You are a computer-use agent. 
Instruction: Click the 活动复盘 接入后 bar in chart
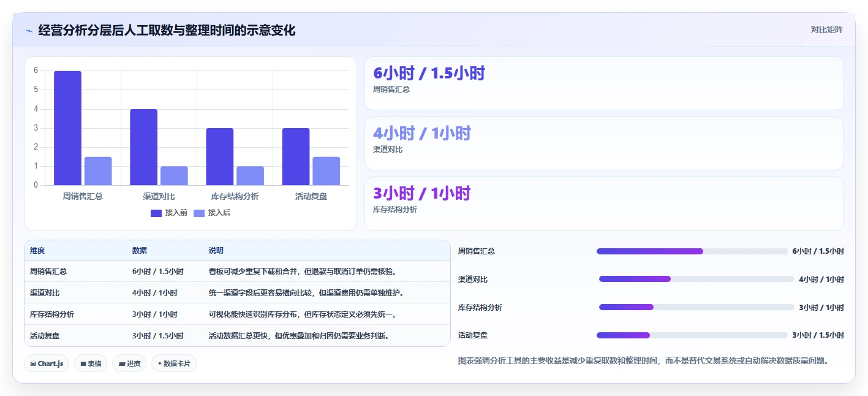click(326, 171)
